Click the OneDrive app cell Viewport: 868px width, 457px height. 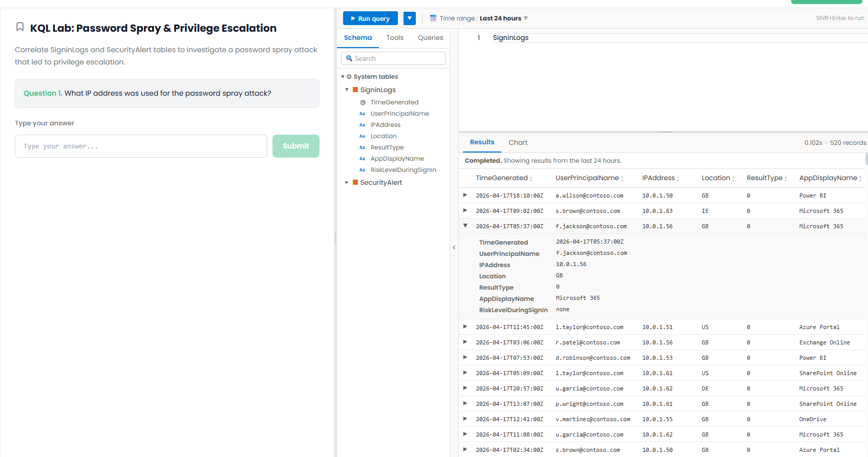point(813,419)
